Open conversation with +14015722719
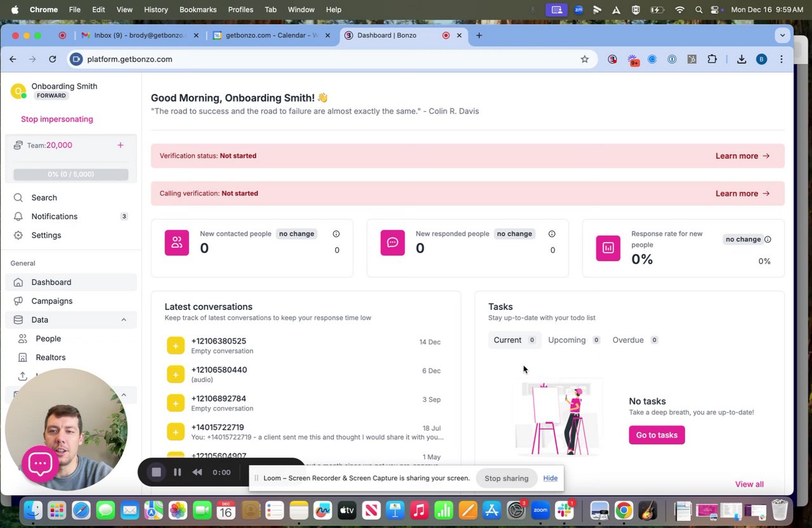This screenshot has height=528, width=812. click(305, 432)
